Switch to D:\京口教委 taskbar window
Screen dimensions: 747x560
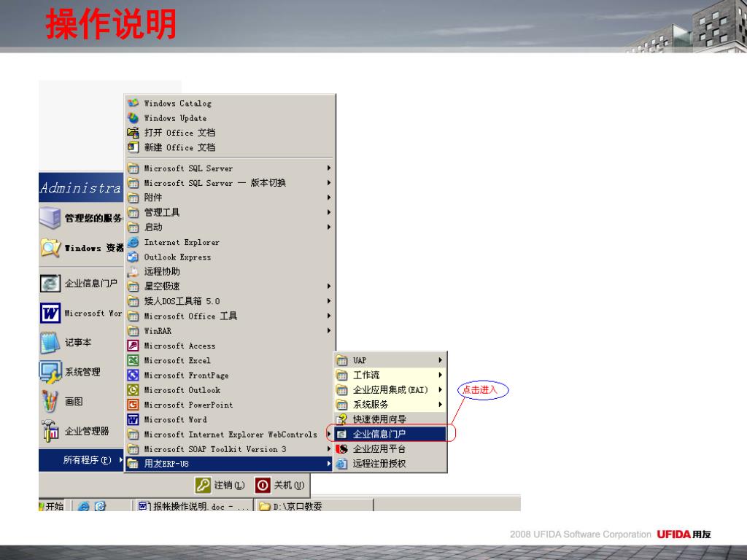[x=314, y=506]
